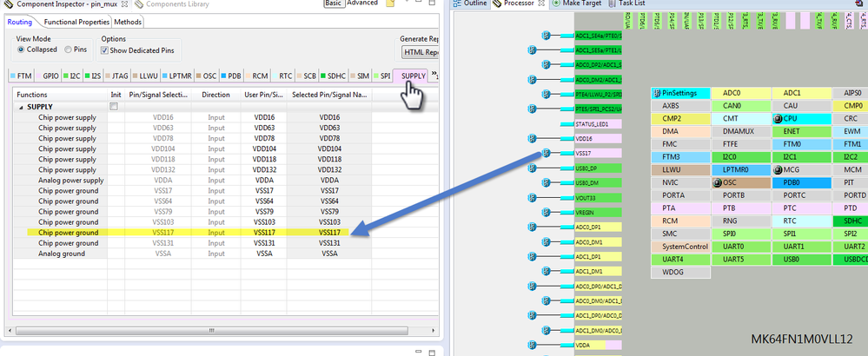Click the Functions column header
Viewport: 868px width, 356px height.
pyautogui.click(x=60, y=95)
